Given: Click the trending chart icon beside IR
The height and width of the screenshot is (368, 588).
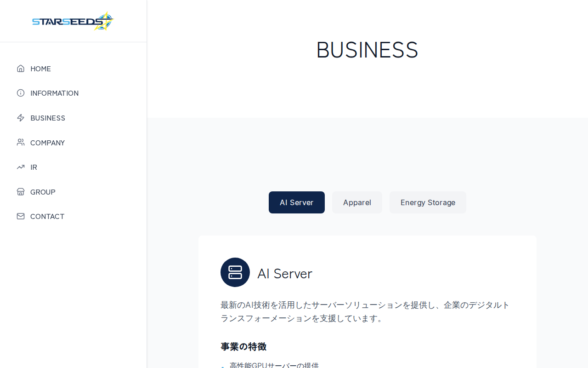Looking at the screenshot, I should [21, 167].
